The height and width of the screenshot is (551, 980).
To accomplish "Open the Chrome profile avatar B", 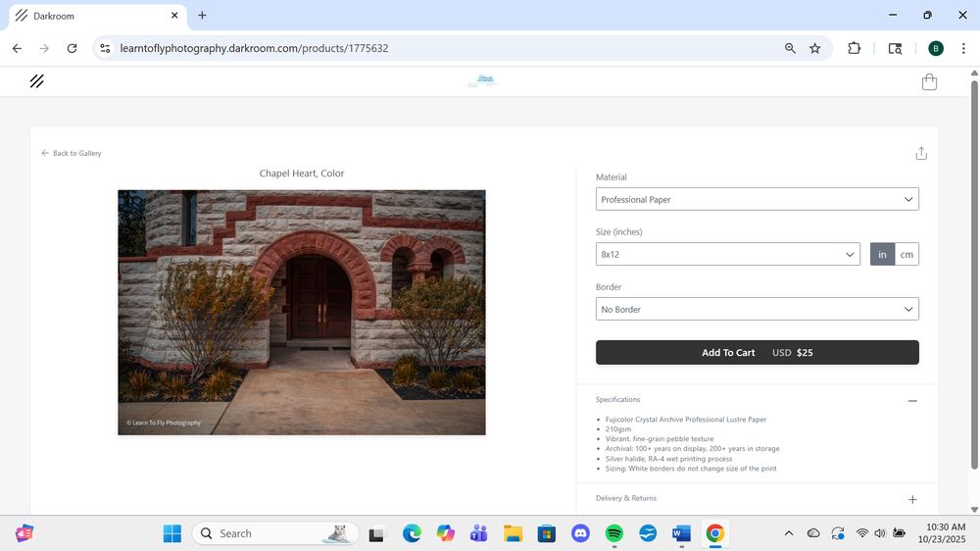I will pos(935,48).
